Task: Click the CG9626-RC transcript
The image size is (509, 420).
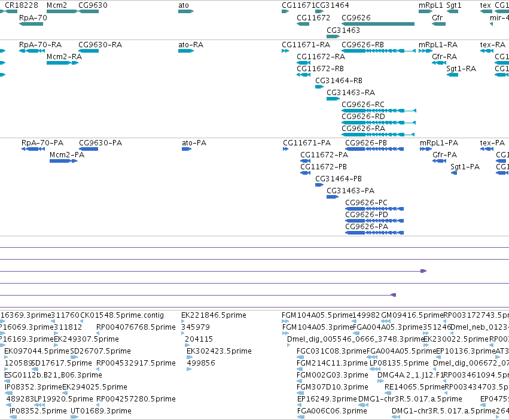Action: (x=379, y=111)
